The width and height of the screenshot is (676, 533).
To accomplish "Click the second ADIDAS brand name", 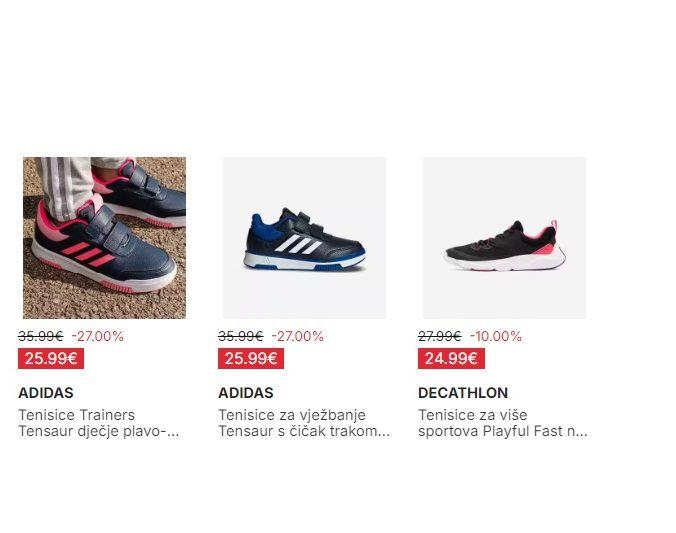I will click(246, 393).
